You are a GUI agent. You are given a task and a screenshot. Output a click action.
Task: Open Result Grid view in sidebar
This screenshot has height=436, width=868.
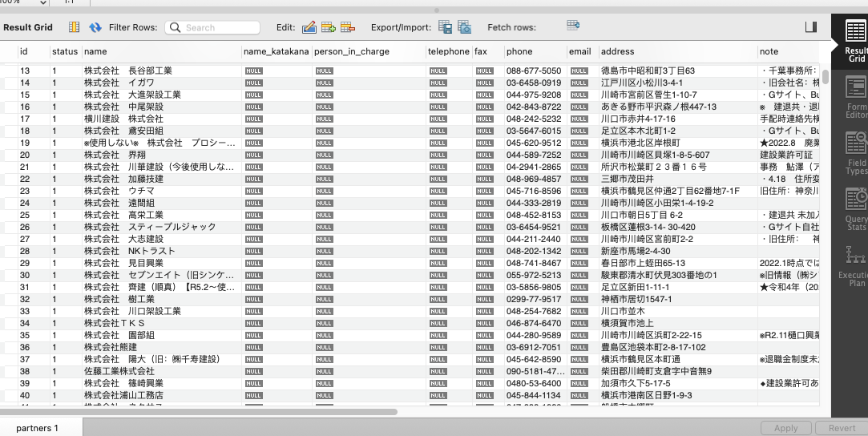pyautogui.click(x=856, y=42)
